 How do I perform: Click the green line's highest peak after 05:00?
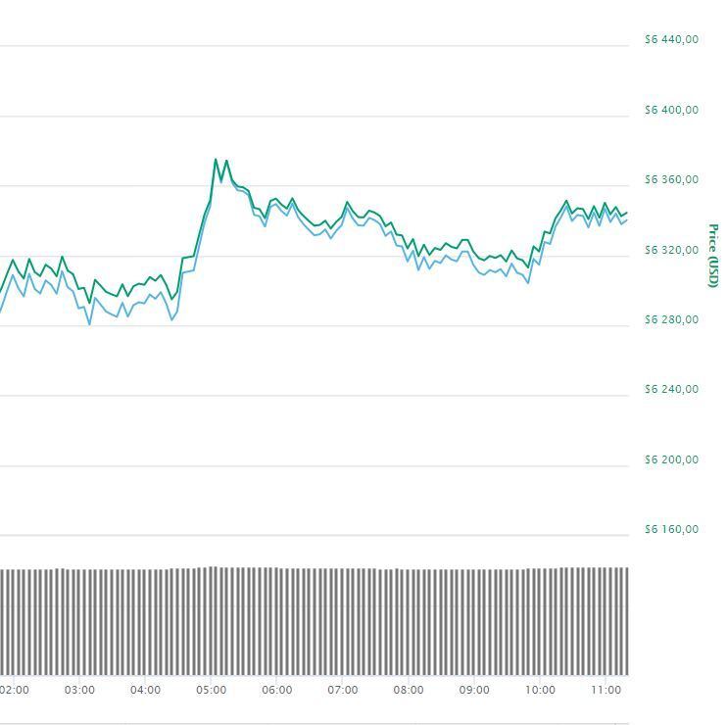point(216,159)
